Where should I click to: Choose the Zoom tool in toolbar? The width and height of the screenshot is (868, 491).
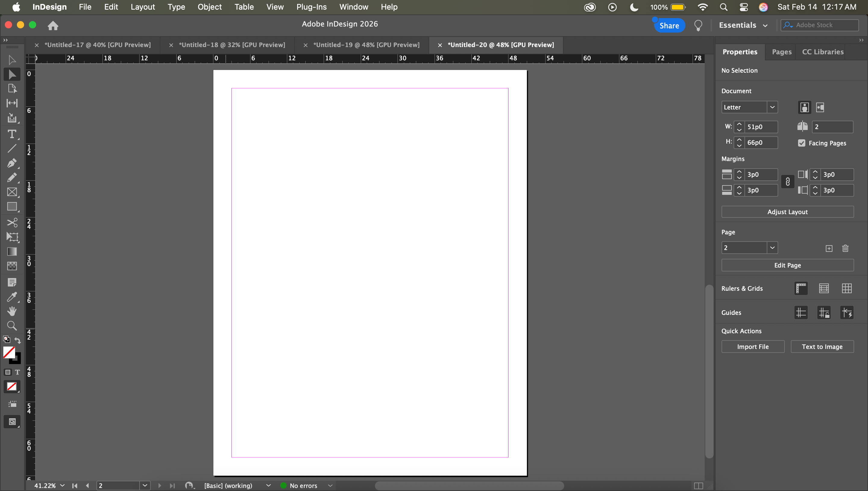[x=12, y=325]
